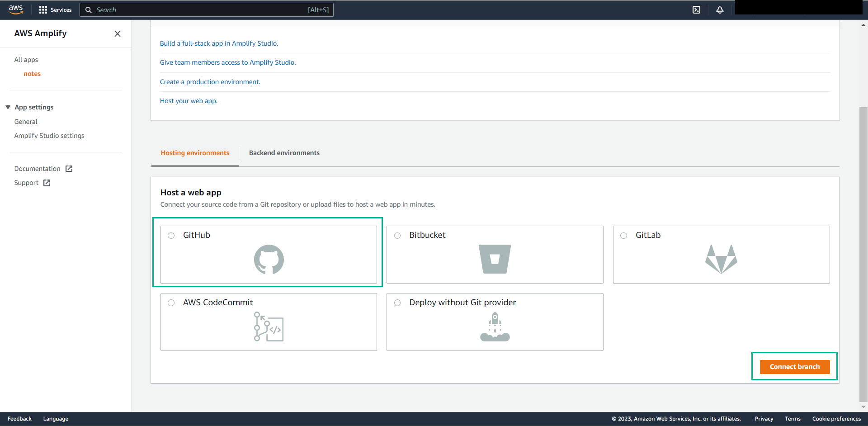Open Create a production environment link
868x426 pixels.
coord(210,82)
